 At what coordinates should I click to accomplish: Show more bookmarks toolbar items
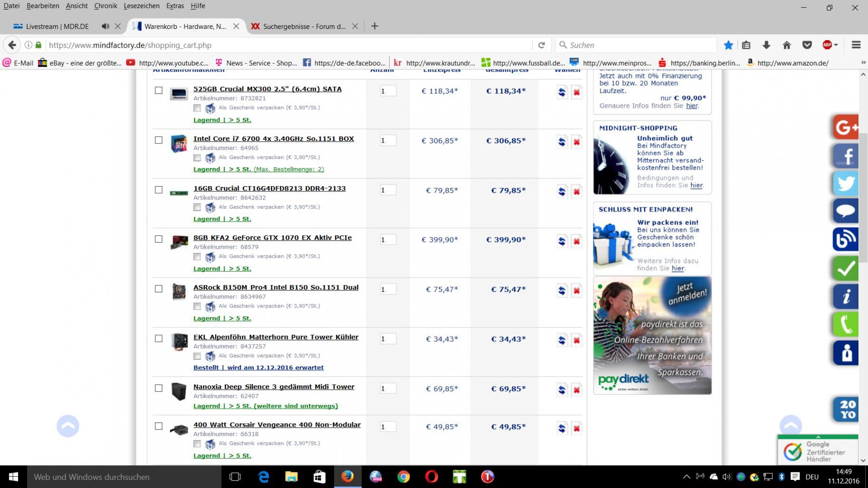(863, 63)
